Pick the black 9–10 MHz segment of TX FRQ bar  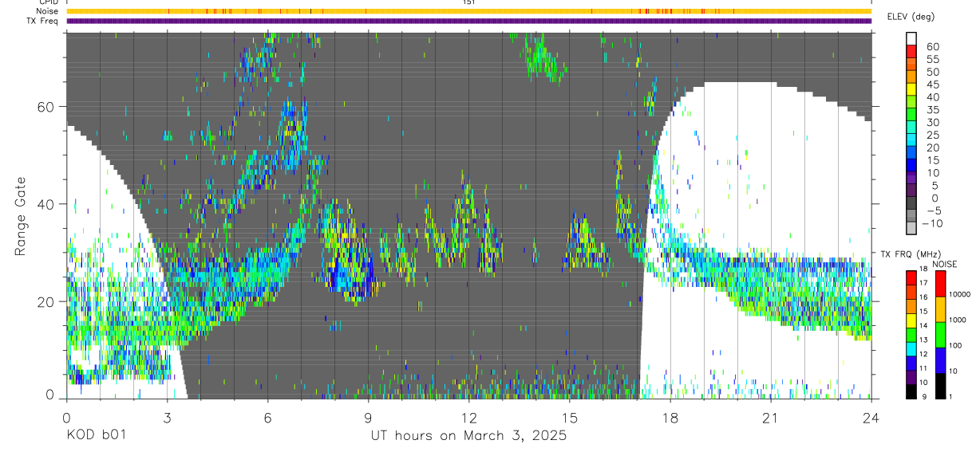[x=911, y=391]
